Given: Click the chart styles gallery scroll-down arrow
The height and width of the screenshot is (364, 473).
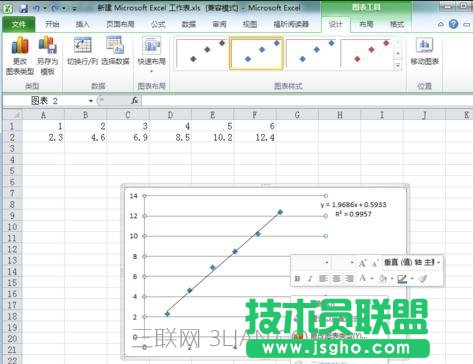Looking at the screenshot, I should [x=398, y=54].
